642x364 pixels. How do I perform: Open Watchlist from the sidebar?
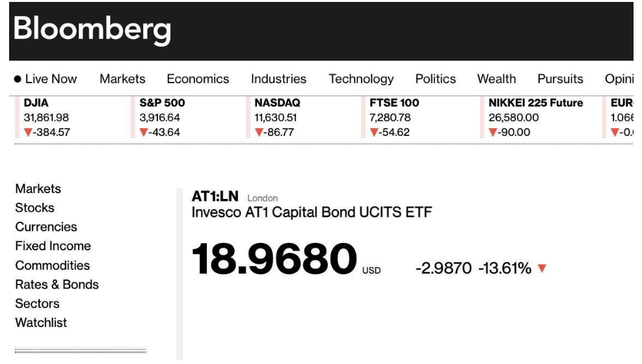tap(41, 323)
